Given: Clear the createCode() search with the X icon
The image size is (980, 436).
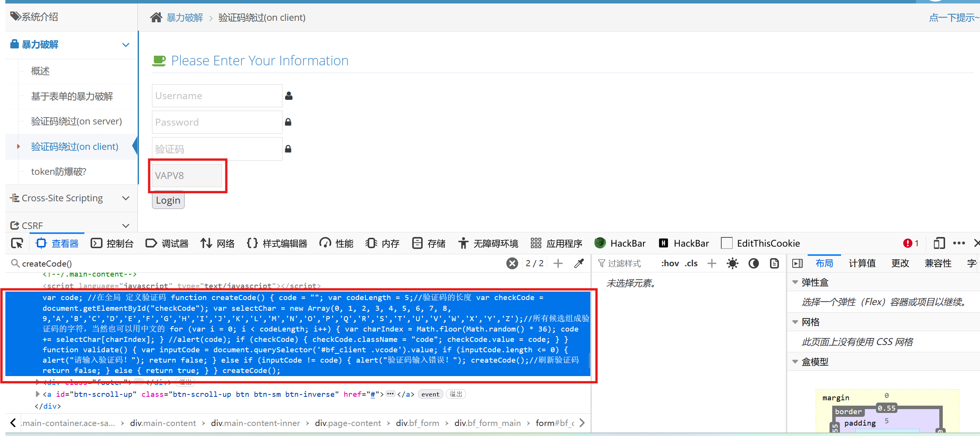Looking at the screenshot, I should (512, 263).
